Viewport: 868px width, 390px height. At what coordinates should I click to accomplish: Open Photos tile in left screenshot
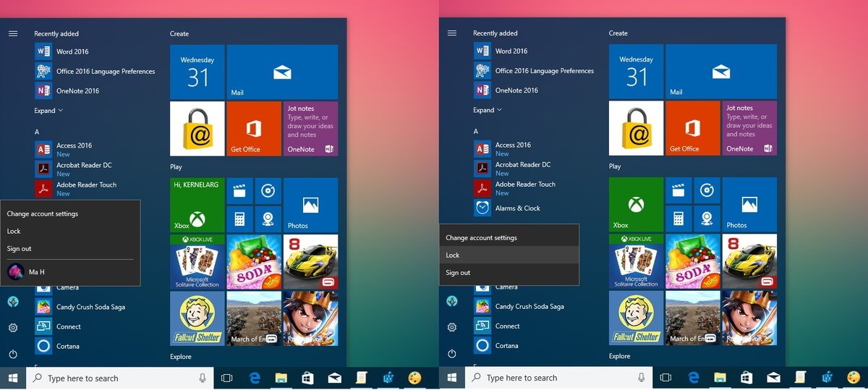point(310,205)
